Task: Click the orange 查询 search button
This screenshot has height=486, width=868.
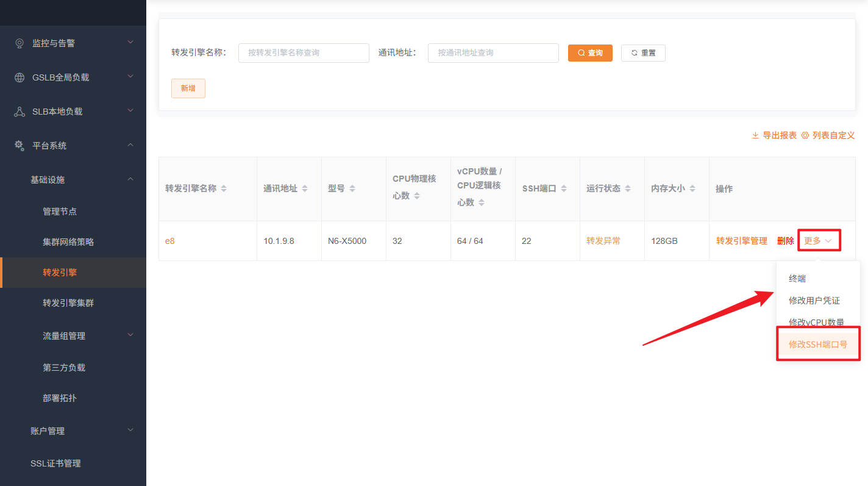Action: pos(590,53)
